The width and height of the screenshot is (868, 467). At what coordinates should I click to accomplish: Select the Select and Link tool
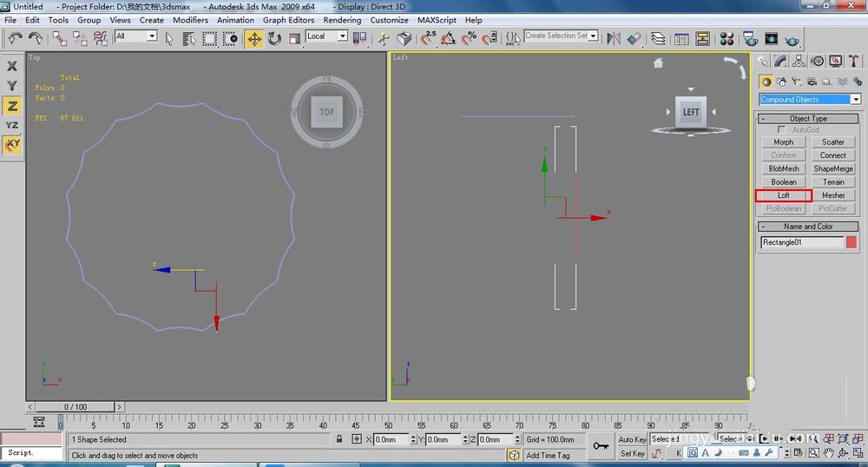pyautogui.click(x=59, y=38)
